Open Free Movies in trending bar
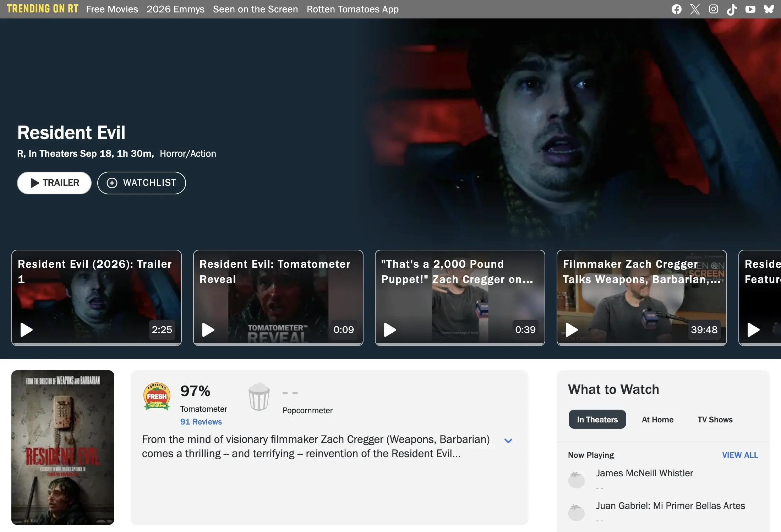The height and width of the screenshot is (532, 781). 112,9
